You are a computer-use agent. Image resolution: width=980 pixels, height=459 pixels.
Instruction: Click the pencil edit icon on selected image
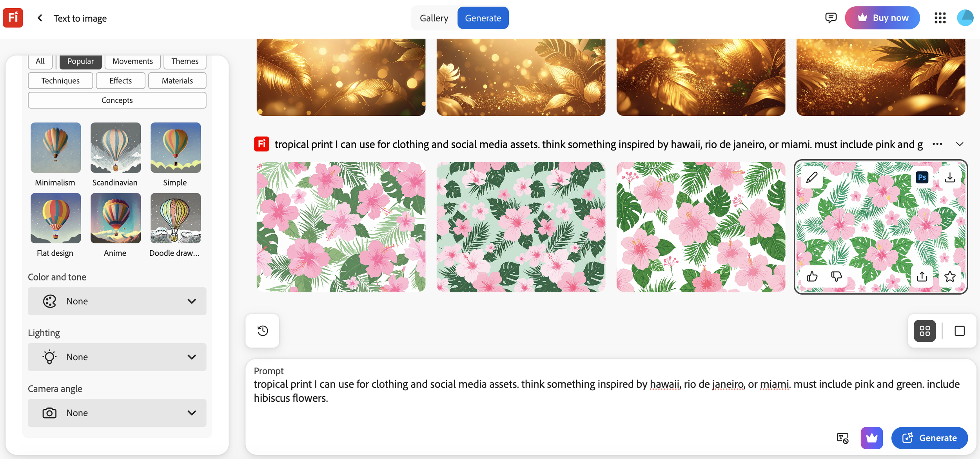[x=811, y=178]
